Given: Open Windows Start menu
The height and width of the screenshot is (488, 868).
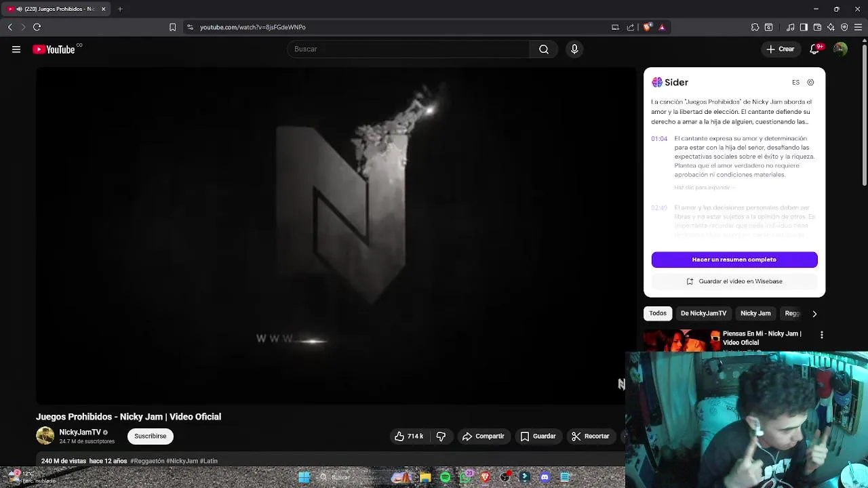Looking at the screenshot, I should click(304, 477).
